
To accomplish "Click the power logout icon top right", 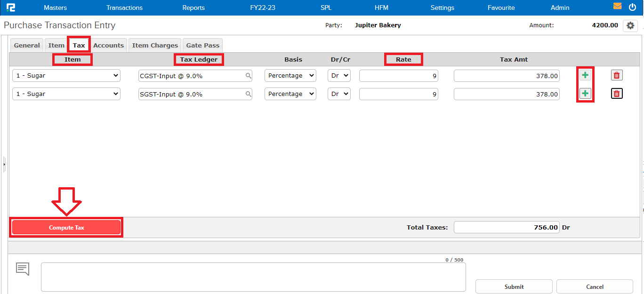I will [633, 7].
